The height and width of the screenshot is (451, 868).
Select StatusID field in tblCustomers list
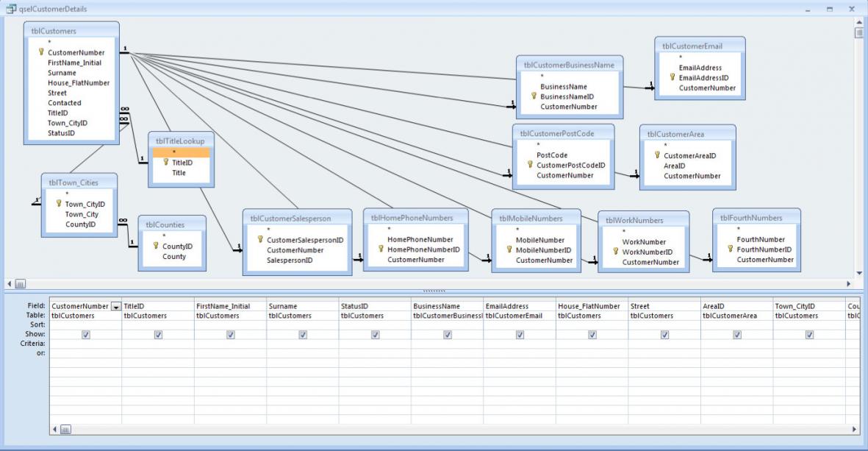coord(61,133)
